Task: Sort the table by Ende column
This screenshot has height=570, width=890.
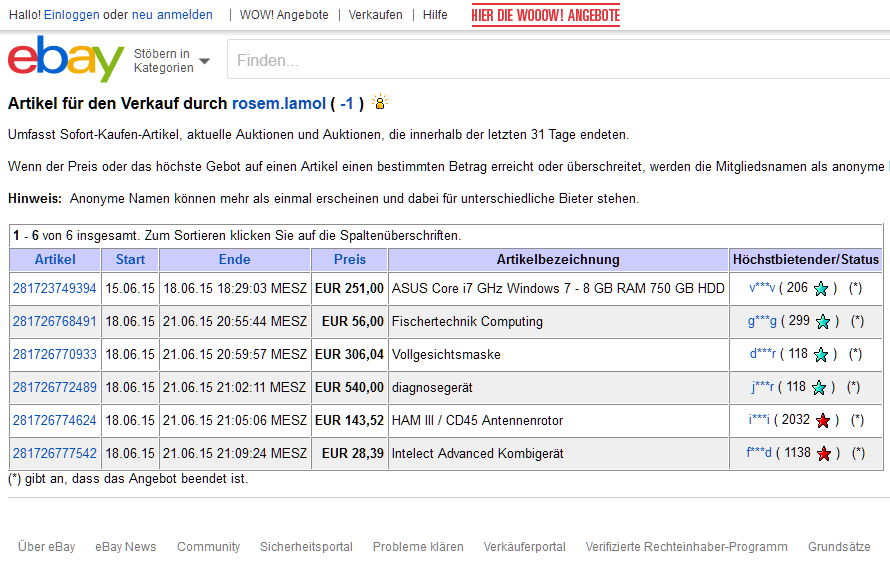Action: tap(234, 260)
